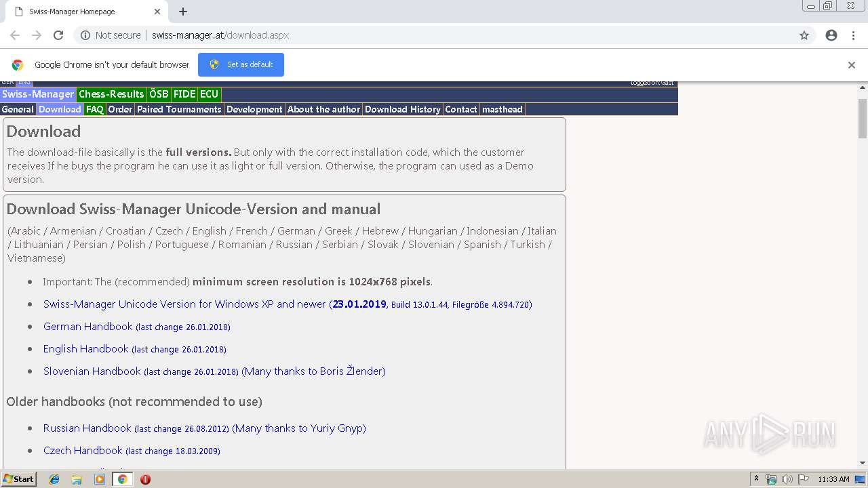Switch to the Download submenu
The image size is (868, 488).
(x=60, y=109)
